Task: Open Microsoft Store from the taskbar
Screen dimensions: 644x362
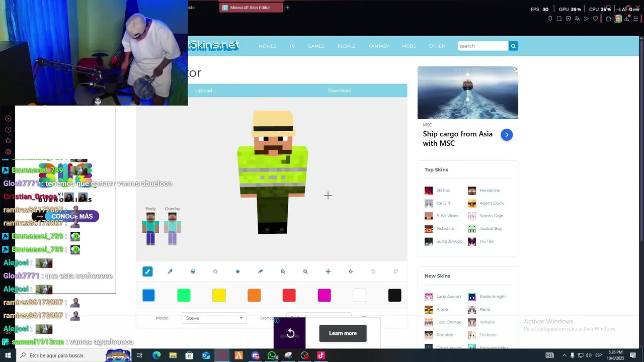Action: [x=189, y=355]
